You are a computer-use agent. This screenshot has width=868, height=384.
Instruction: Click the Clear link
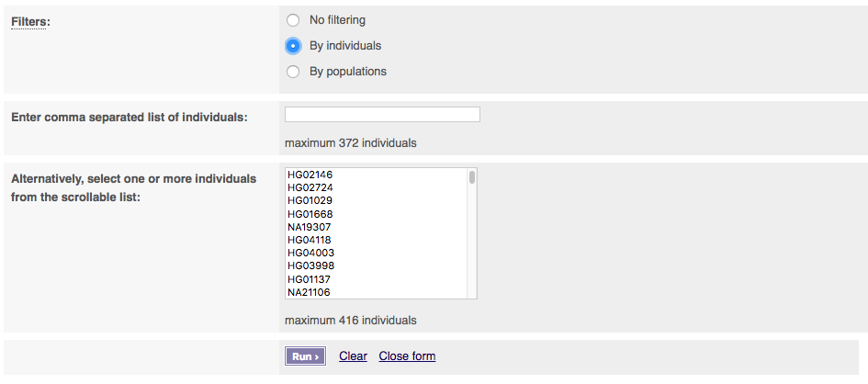pyautogui.click(x=353, y=356)
